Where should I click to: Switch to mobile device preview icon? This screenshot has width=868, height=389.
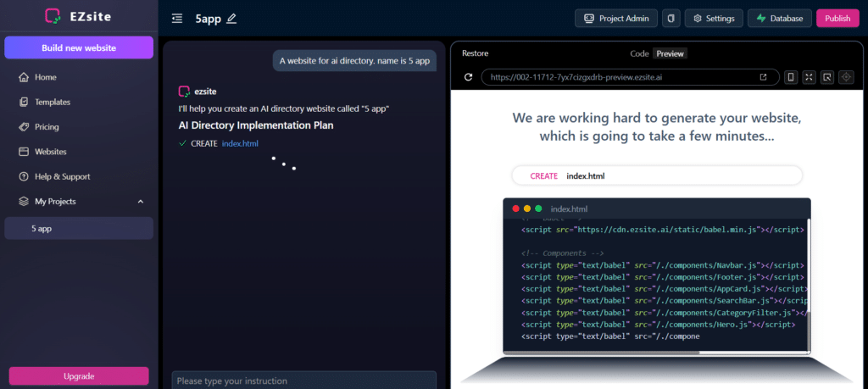791,77
